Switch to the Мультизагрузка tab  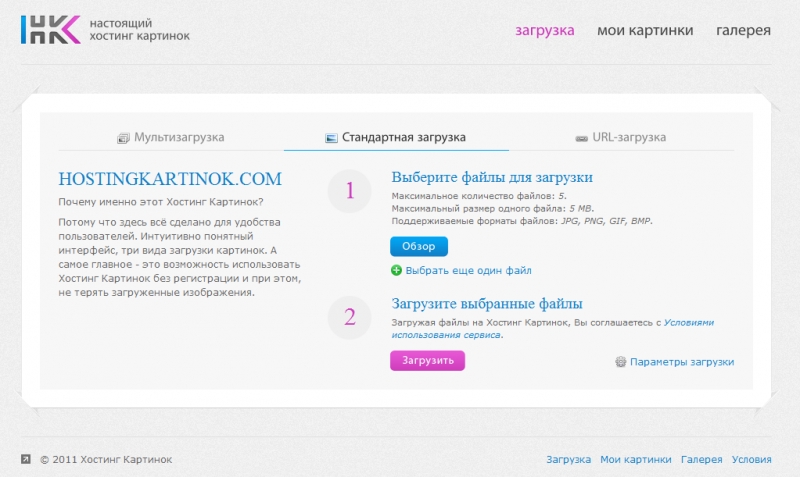[x=179, y=137]
